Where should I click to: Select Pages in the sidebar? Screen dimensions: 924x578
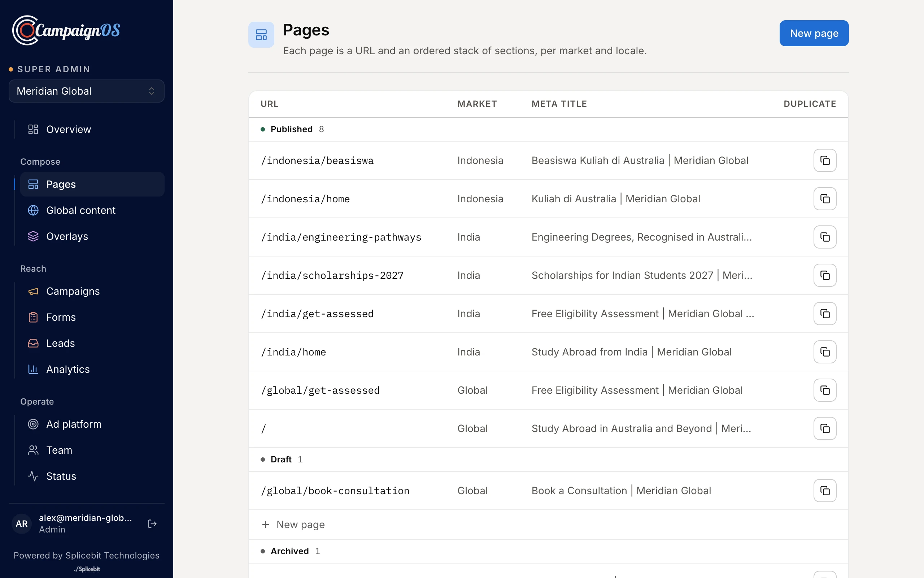tap(92, 184)
